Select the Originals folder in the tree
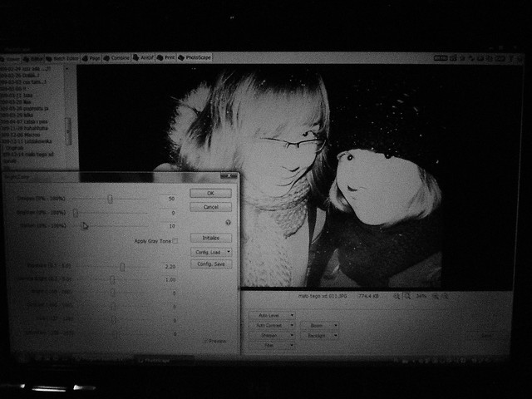 (x=15, y=148)
